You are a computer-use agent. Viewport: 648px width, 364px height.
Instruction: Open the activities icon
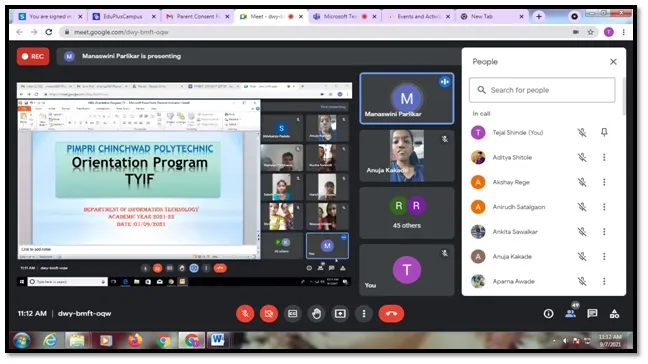tap(615, 314)
